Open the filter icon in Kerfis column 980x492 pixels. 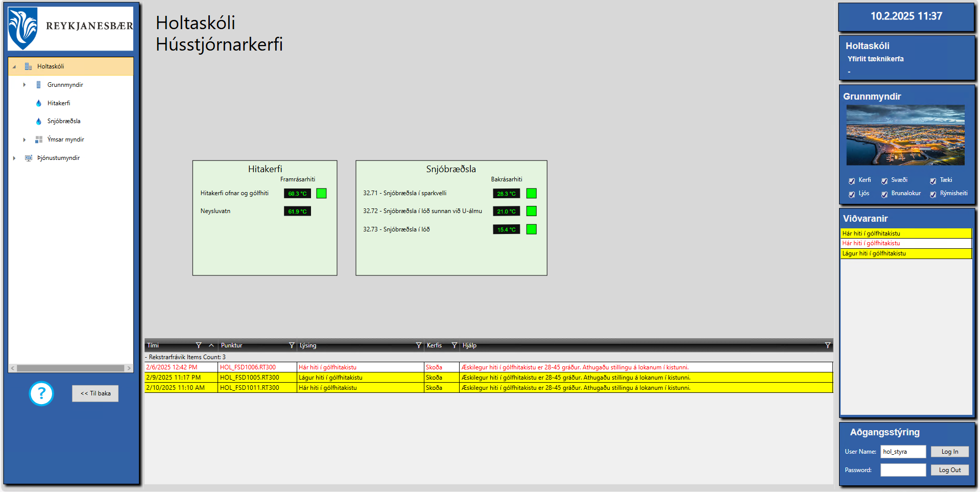(x=454, y=345)
